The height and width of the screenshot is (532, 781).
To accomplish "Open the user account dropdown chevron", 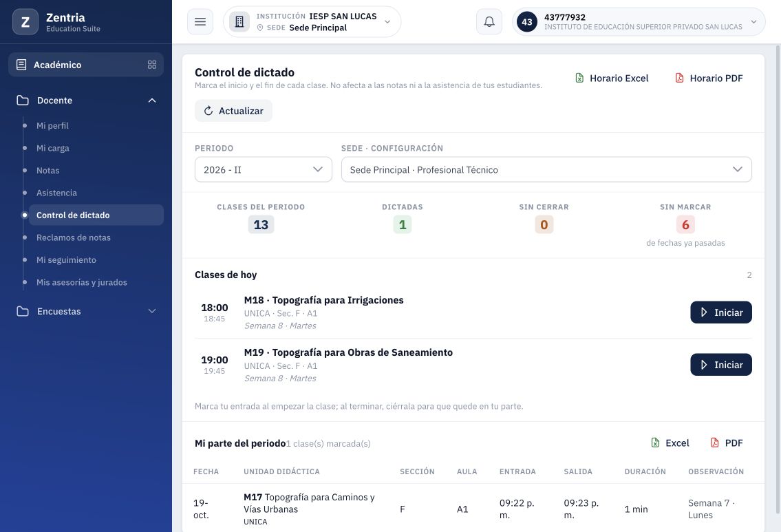I will coord(753,22).
